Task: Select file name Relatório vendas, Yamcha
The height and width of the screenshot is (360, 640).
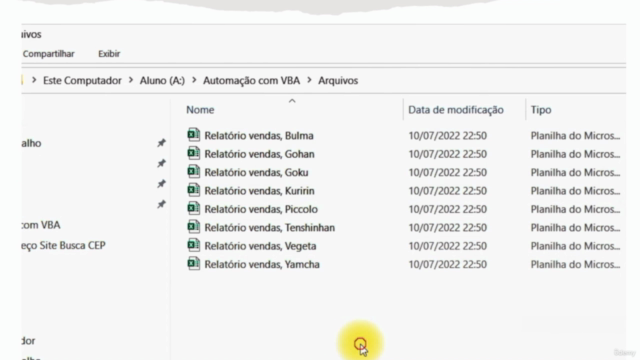Action: [x=262, y=264]
